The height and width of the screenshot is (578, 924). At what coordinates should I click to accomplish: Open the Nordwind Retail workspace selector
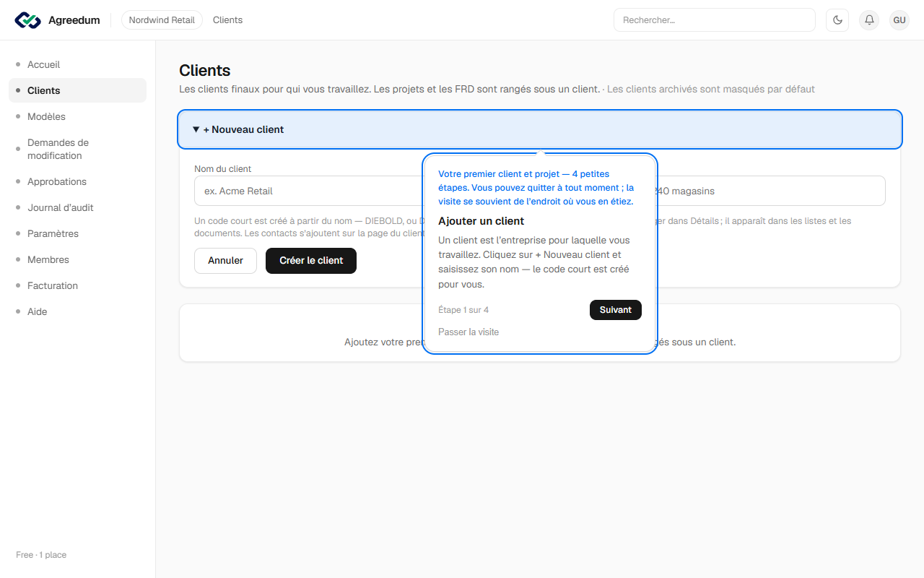coord(162,20)
